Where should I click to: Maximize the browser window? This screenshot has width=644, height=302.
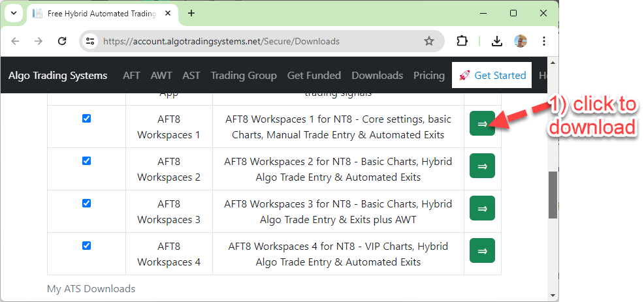513,13
